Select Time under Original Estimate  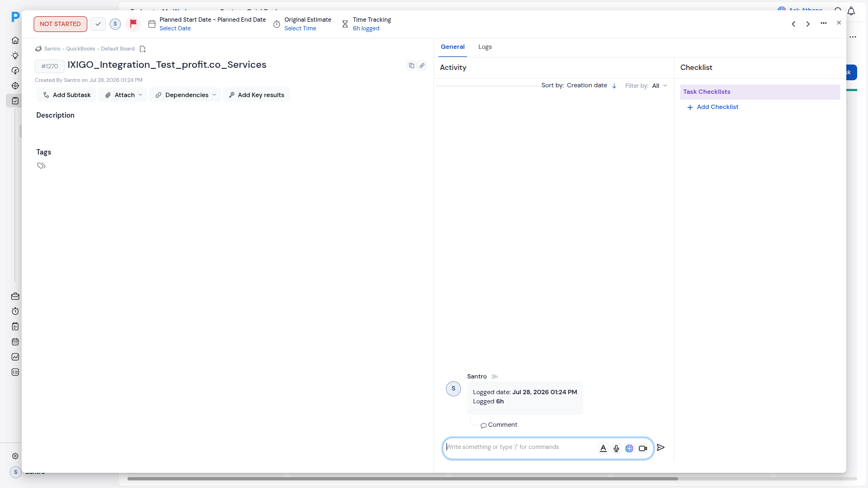coord(300,28)
